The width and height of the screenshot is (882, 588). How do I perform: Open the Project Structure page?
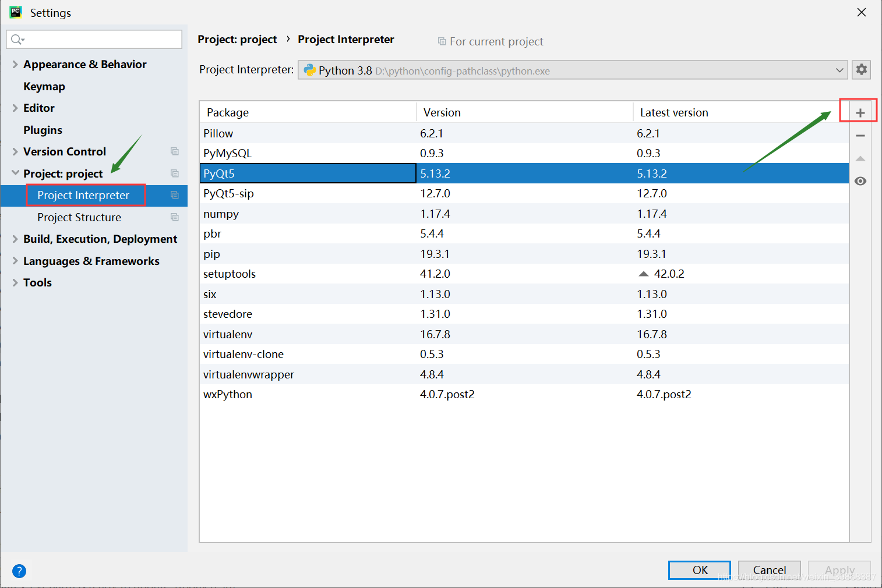tap(79, 217)
